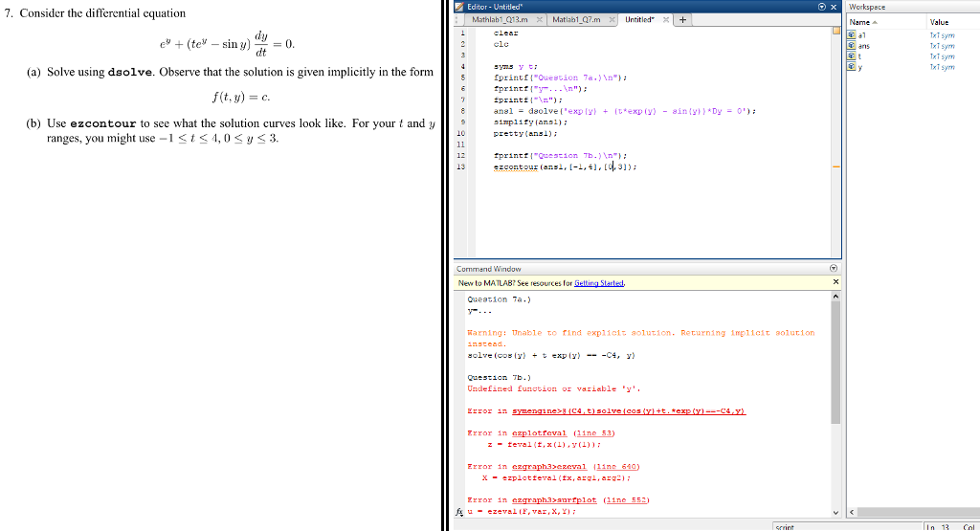Click the orange warning marker for line 13
The image size is (980, 531).
(835, 166)
